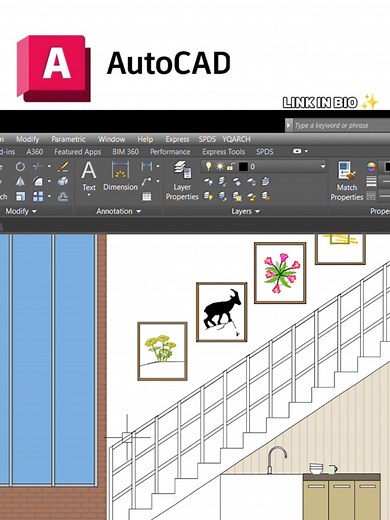
Task: Click Make Current layer tool
Action: tap(266, 181)
